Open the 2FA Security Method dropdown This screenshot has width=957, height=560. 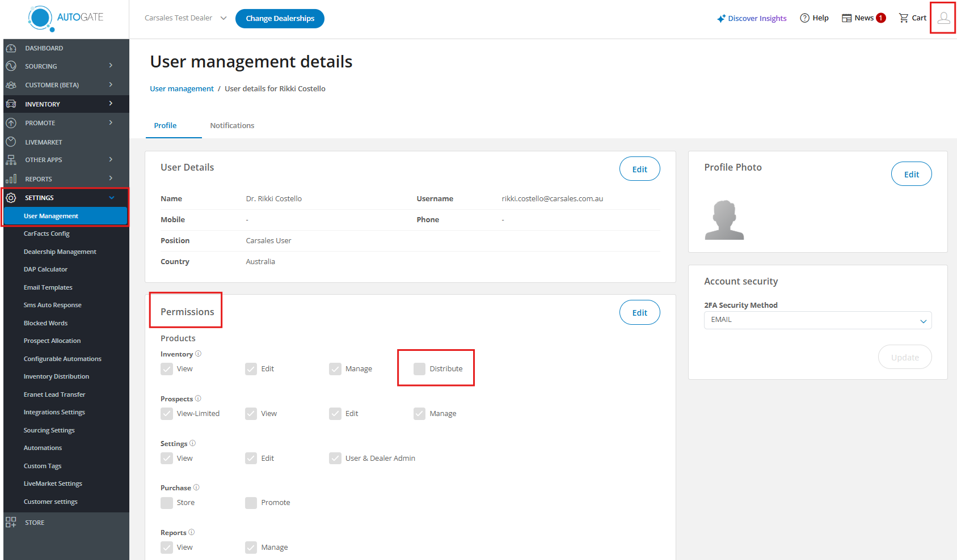click(817, 320)
